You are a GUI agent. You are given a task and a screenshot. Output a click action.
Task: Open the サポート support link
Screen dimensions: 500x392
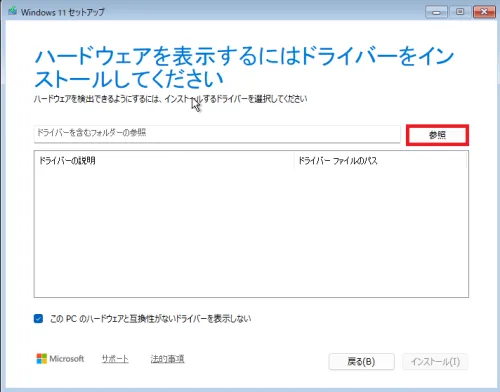pyautogui.click(x=115, y=359)
